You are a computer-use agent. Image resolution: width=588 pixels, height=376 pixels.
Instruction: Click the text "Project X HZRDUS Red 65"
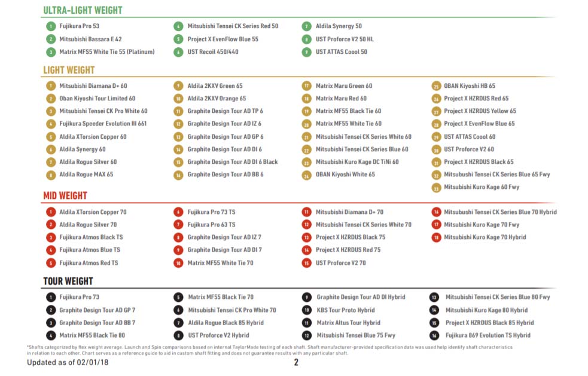[476, 98]
